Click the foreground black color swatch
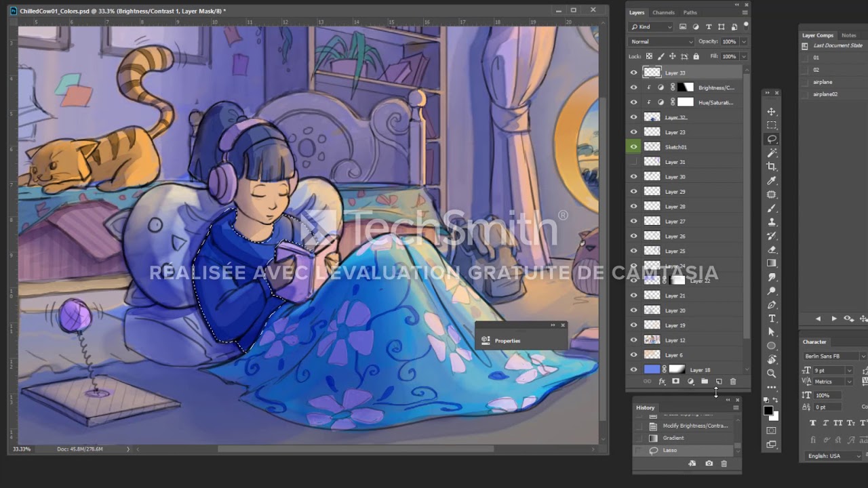The width and height of the screenshot is (868, 488). pos(768,411)
